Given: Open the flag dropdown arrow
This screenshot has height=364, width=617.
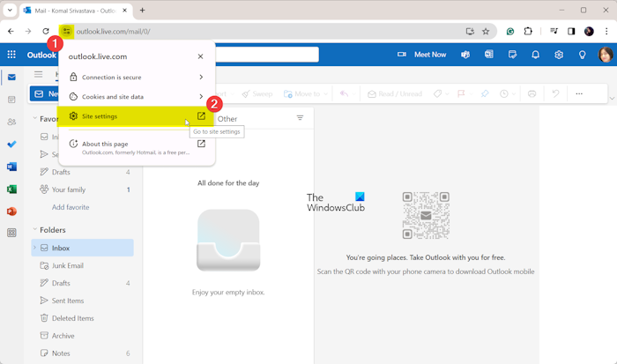Looking at the screenshot, I should click(471, 94).
